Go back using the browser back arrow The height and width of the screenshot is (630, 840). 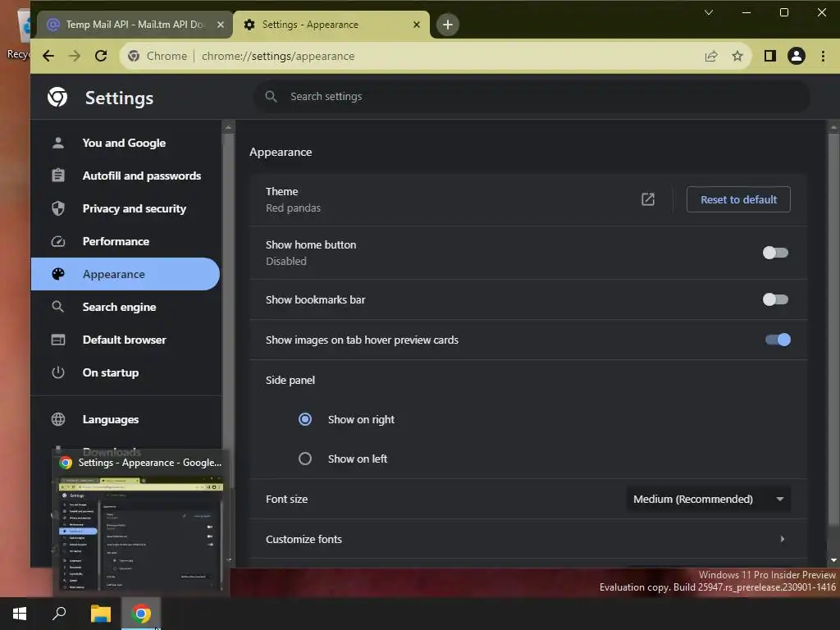(48, 56)
